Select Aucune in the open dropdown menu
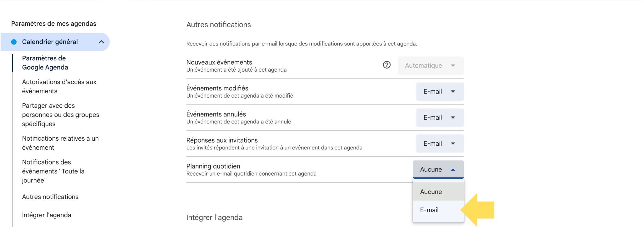Image resolution: width=644 pixels, height=227 pixels. (431, 192)
